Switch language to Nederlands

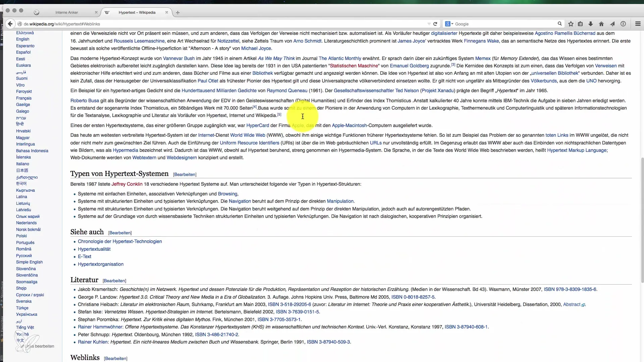26,223
